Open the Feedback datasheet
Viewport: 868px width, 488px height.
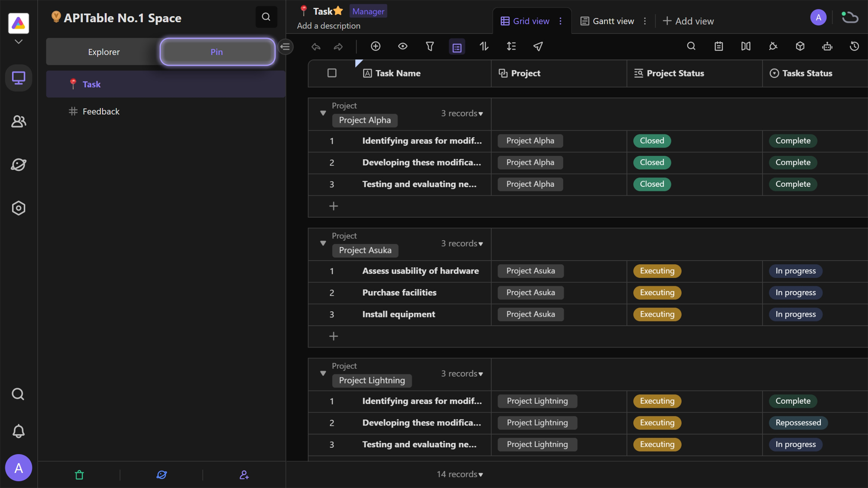166,111
